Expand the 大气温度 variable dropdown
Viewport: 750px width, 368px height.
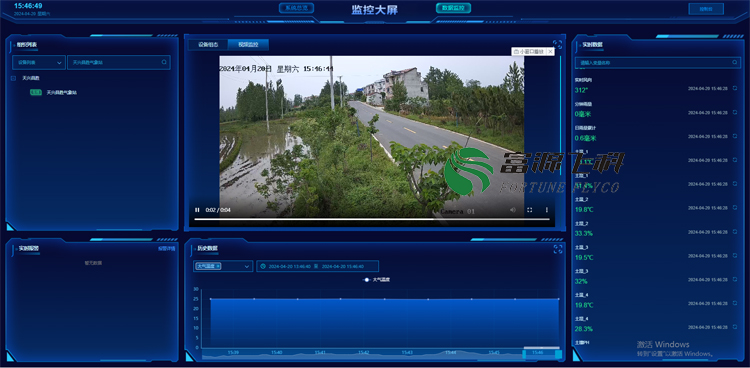223,266
